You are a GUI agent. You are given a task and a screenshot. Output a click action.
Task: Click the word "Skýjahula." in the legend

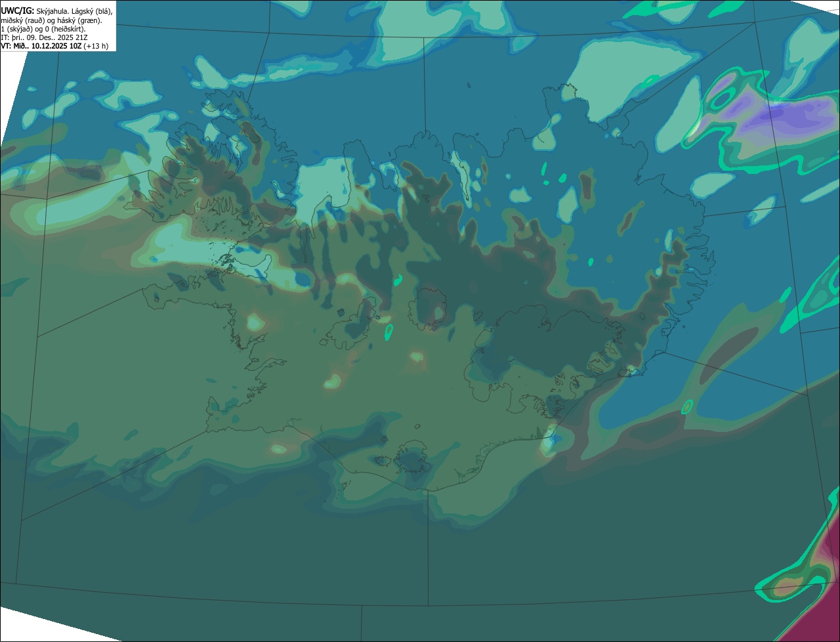52,11
